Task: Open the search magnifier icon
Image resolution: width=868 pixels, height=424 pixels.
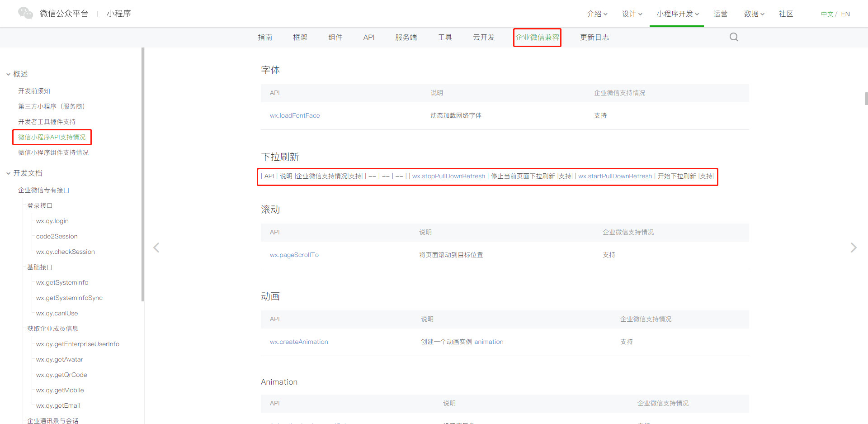Action: 734,37
